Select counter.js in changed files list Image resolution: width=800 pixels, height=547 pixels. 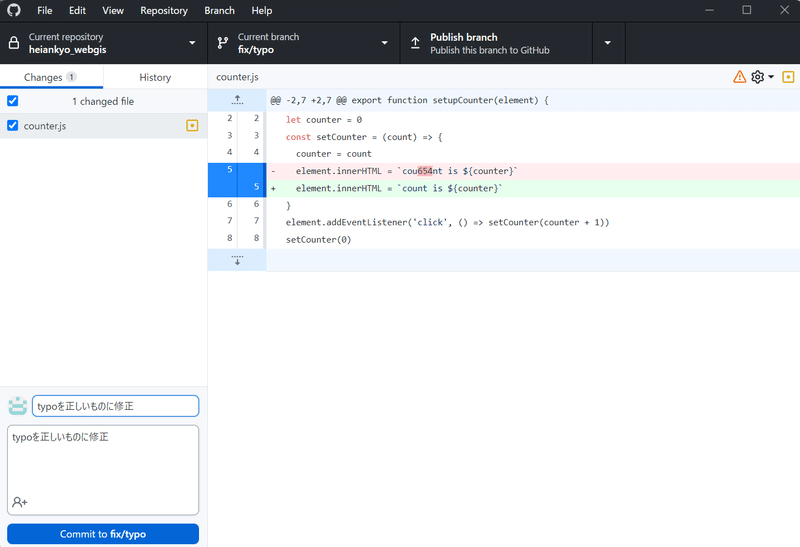[104, 126]
